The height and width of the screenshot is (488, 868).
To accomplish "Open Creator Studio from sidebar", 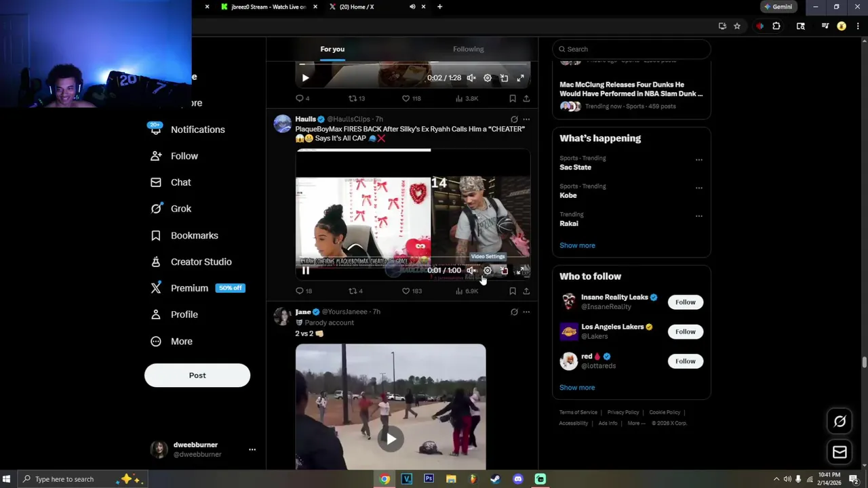I will click(191, 262).
